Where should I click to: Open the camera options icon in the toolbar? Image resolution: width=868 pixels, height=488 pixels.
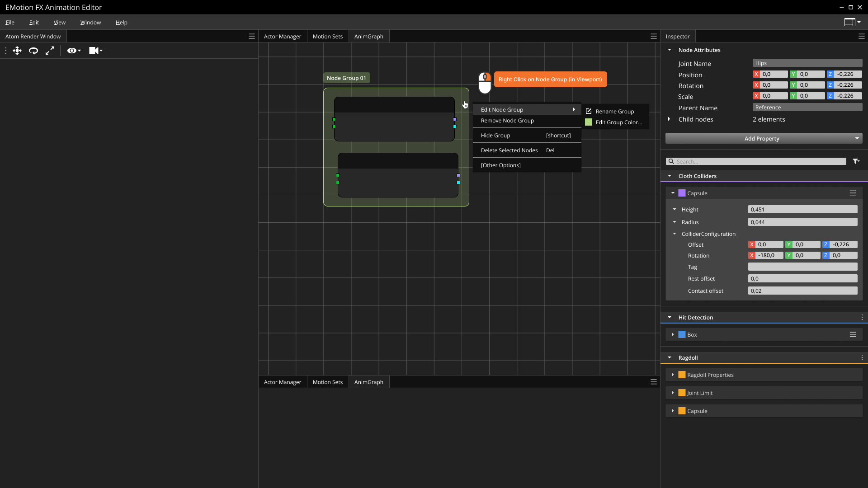coord(95,51)
